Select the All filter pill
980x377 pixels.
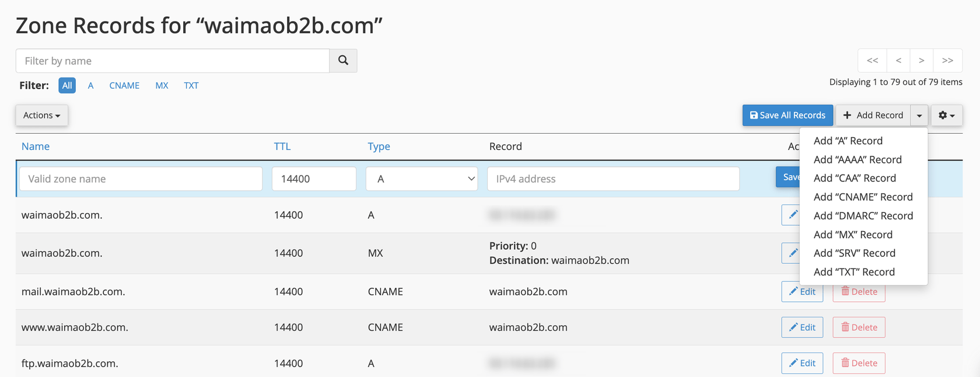click(67, 85)
